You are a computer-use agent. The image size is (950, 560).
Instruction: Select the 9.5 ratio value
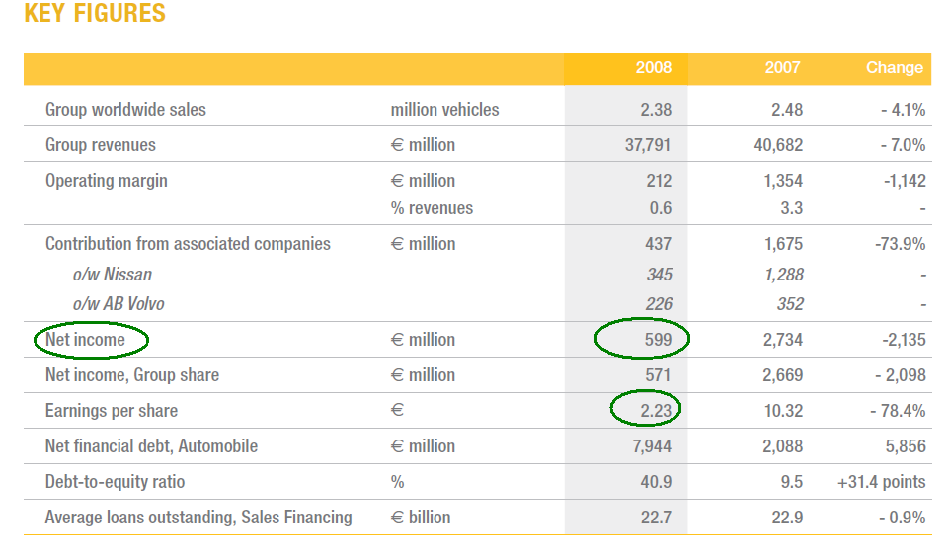pos(792,482)
